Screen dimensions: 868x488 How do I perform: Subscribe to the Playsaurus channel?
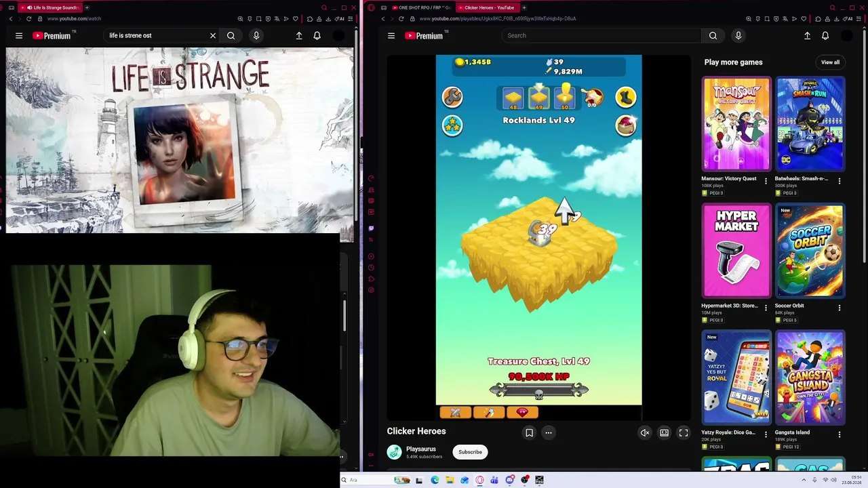470,452
